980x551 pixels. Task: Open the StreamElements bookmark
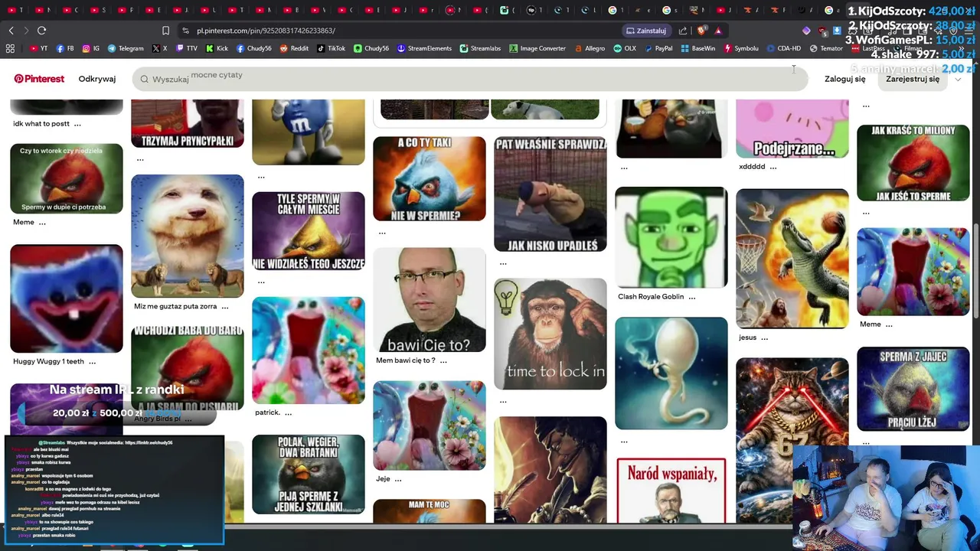(424, 48)
